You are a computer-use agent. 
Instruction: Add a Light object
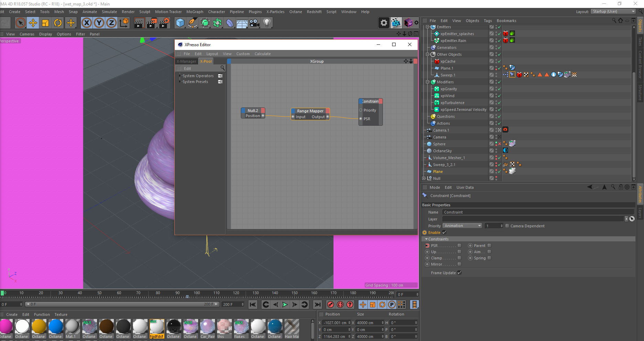click(267, 23)
